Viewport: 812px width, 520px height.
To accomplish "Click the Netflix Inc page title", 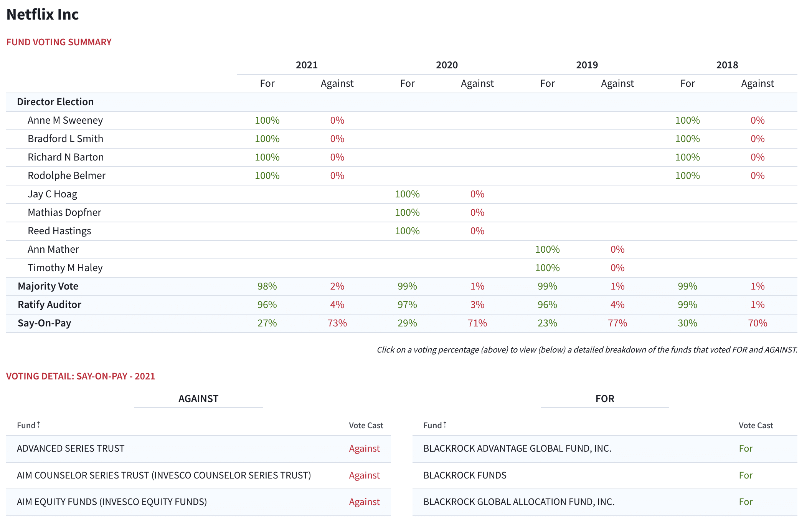I will point(43,15).
